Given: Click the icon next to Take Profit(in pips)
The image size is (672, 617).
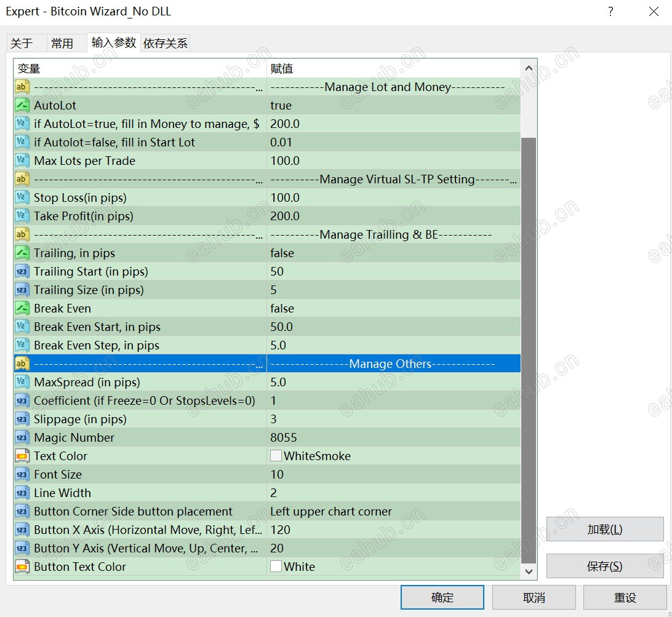Looking at the screenshot, I should (x=22, y=215).
